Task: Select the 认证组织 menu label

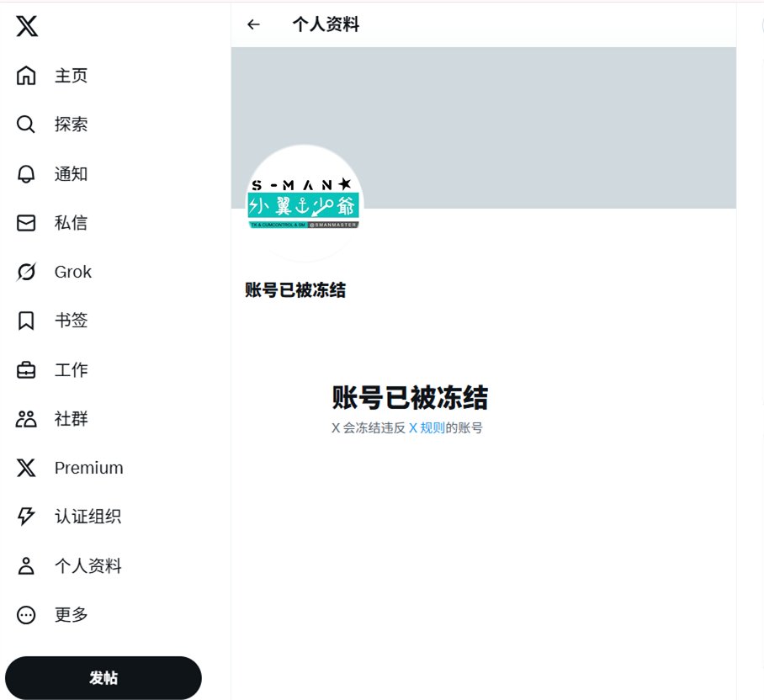Action: click(88, 517)
